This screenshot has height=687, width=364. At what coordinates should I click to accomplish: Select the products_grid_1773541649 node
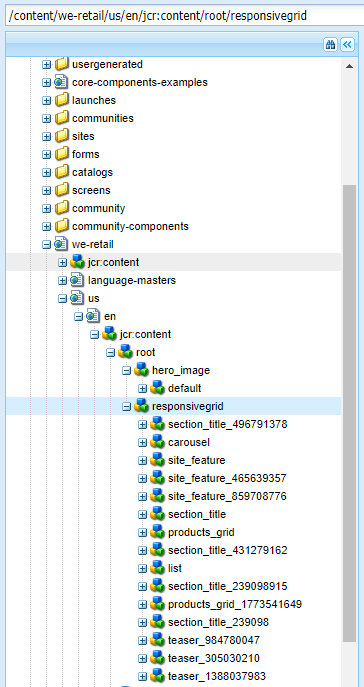pos(235,604)
